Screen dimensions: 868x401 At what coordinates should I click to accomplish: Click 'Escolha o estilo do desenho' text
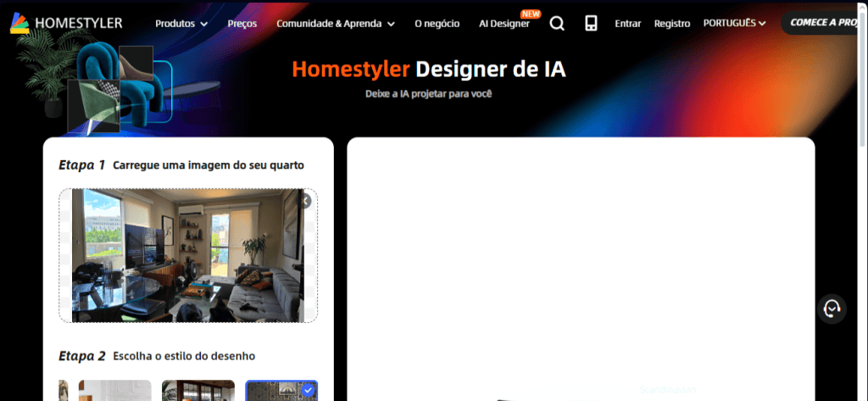(184, 356)
